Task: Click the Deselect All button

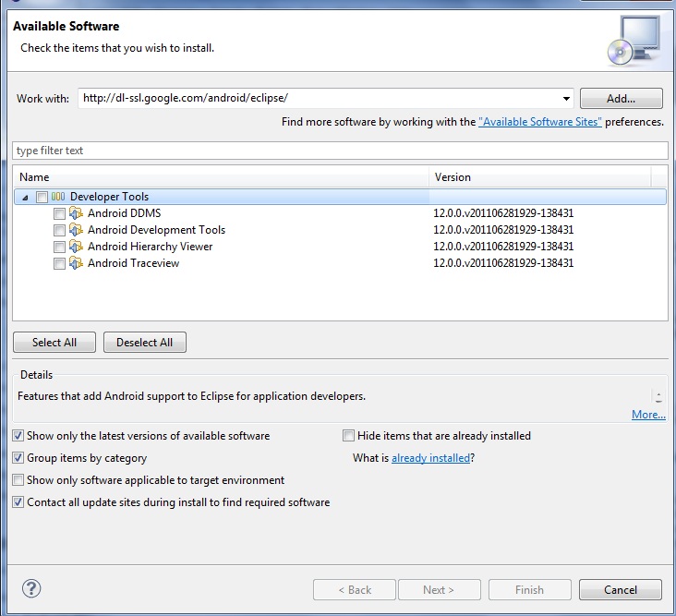Action: (144, 343)
